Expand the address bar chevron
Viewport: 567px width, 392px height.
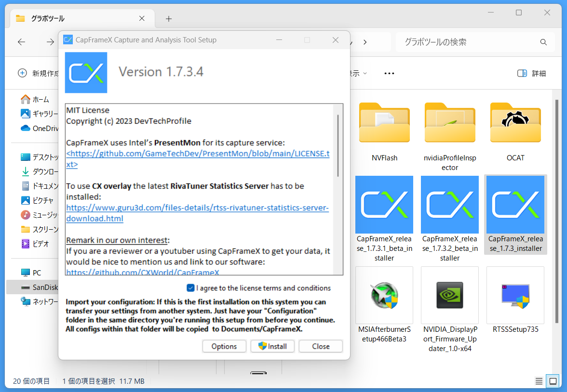tap(365, 42)
